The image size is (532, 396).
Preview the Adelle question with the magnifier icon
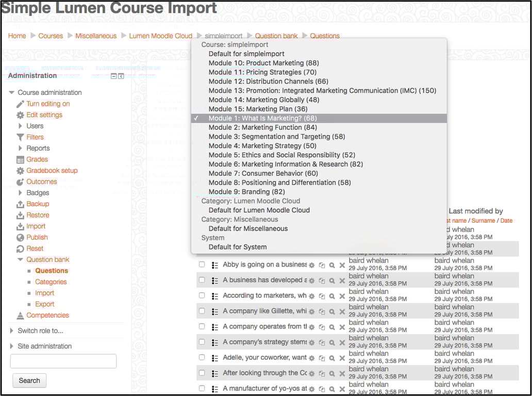click(332, 357)
